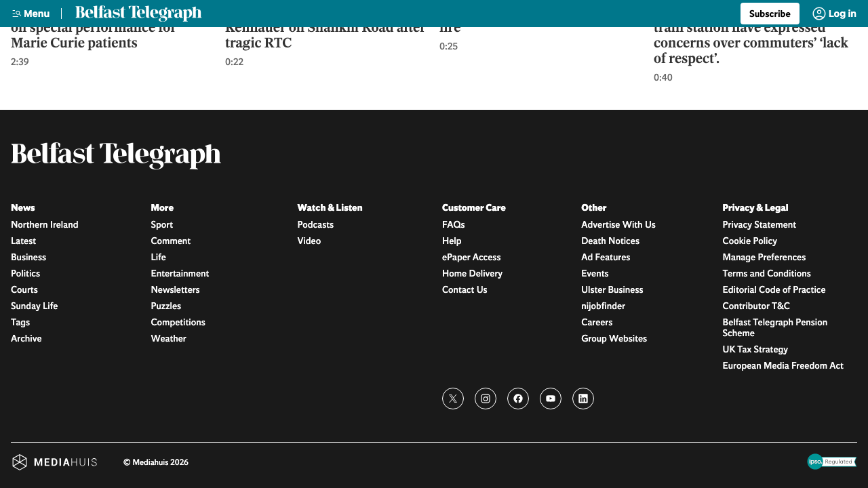This screenshot has width=868, height=488.
Task: Open the Instagram social icon
Action: coord(486,399)
